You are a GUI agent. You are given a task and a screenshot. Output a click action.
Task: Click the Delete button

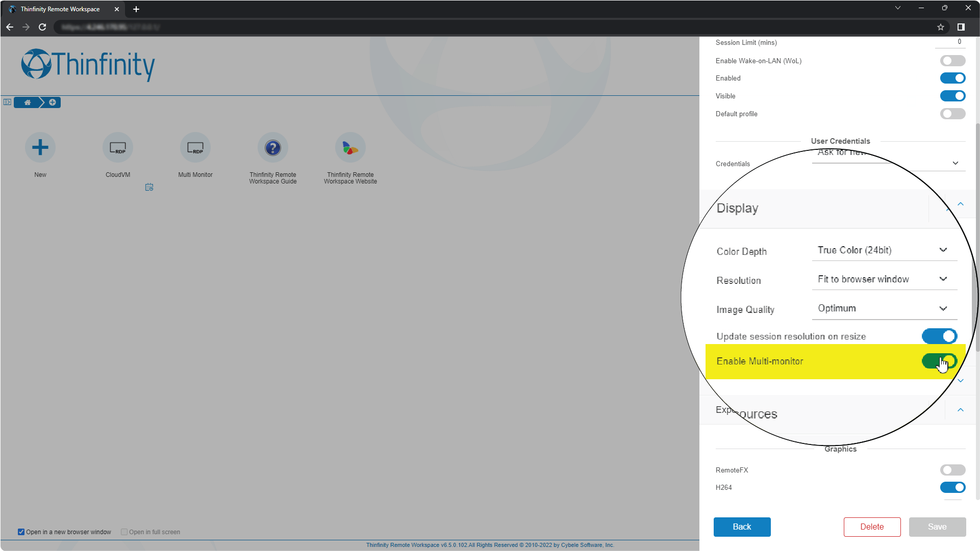tap(872, 527)
